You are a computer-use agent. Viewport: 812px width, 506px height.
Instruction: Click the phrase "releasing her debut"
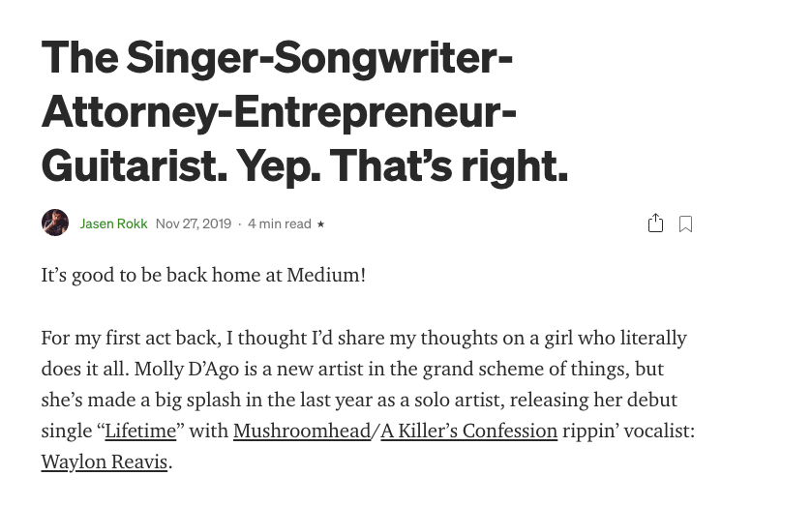[x=593, y=401]
